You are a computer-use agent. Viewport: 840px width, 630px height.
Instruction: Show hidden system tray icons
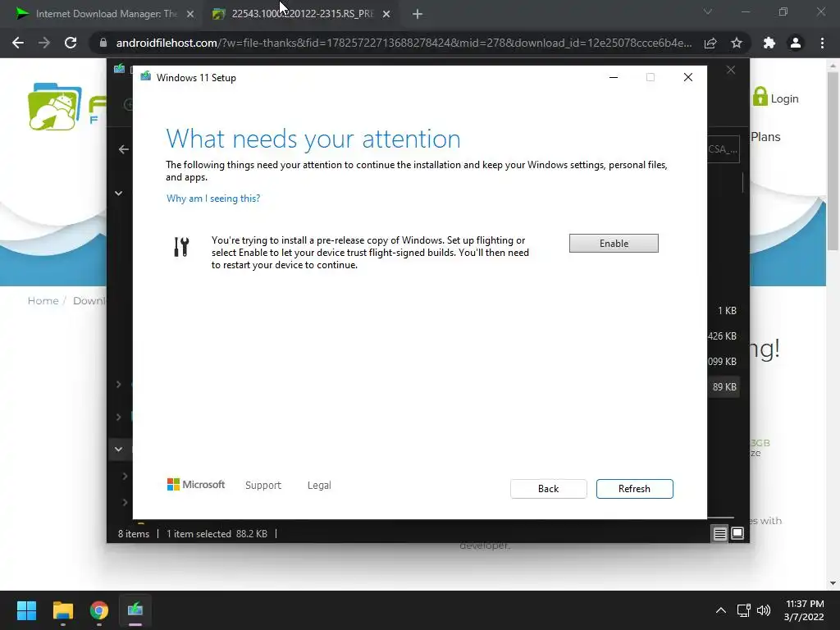pos(721,610)
